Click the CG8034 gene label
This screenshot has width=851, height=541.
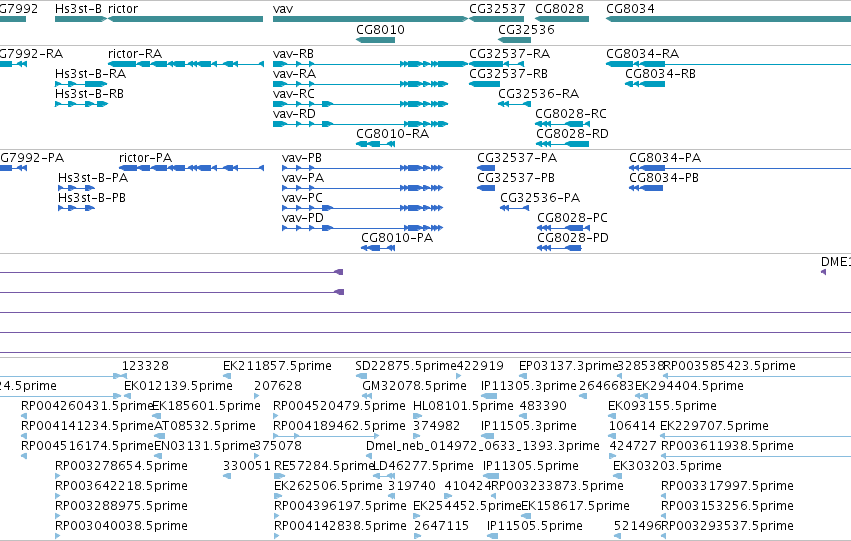(x=630, y=9)
